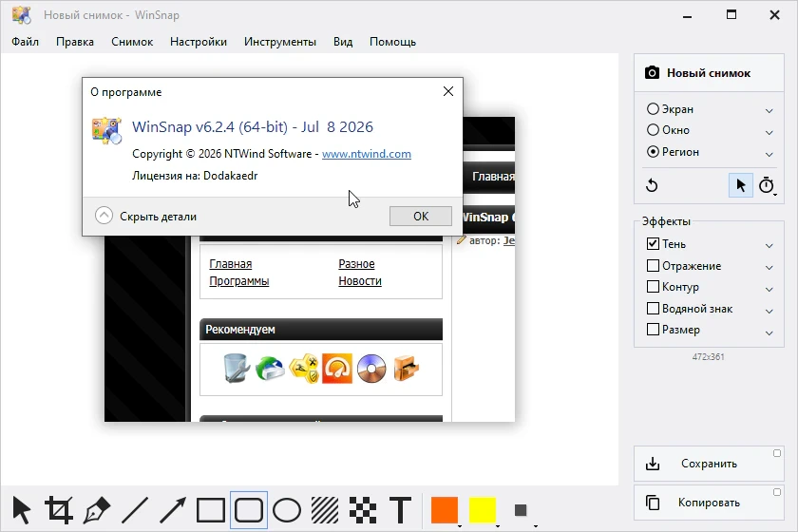Open the Настройки menu

199,42
